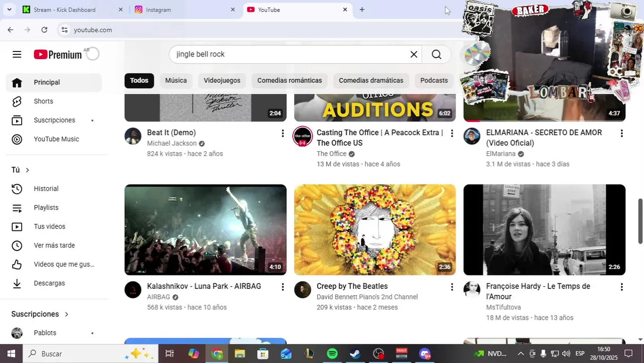The height and width of the screenshot is (363, 644).
Task: Click Michael Jackson channel avatar
Action: tap(133, 136)
